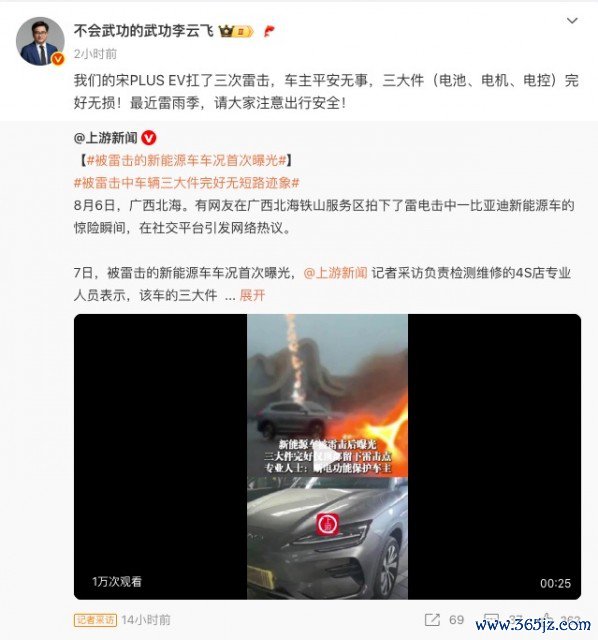Open the 不会武功的武功李云飞 username link
Image resolution: width=598 pixels, height=640 pixels.
144,31
